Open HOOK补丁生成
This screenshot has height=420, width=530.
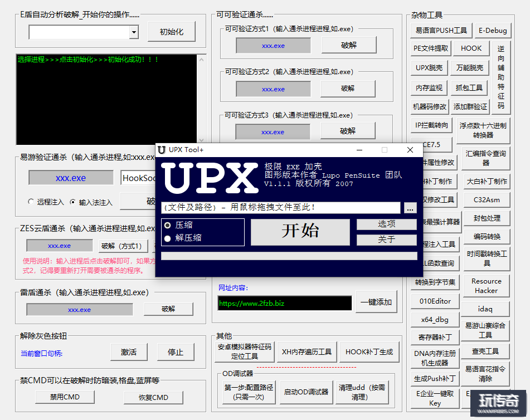click(x=369, y=351)
